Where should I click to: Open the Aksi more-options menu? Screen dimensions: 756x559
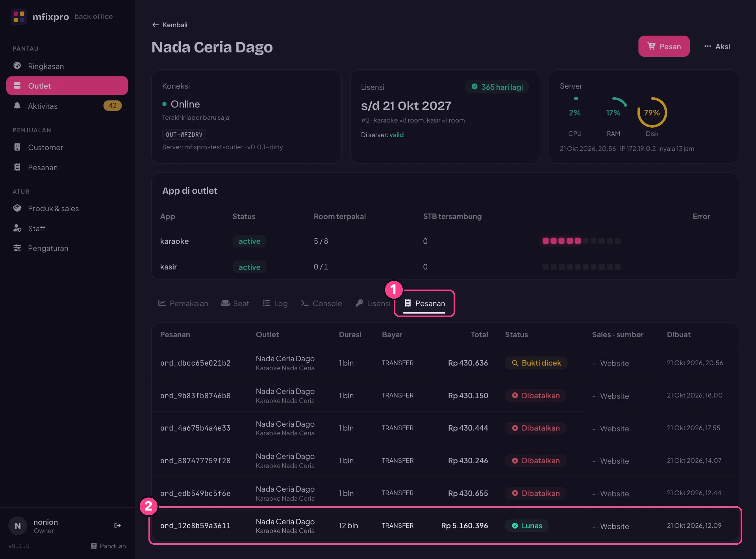click(717, 46)
